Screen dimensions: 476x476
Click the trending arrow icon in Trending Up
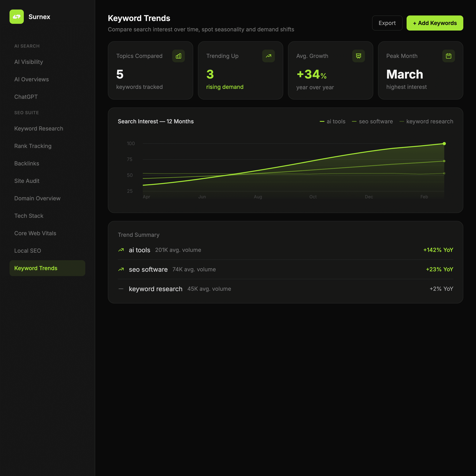coord(268,56)
